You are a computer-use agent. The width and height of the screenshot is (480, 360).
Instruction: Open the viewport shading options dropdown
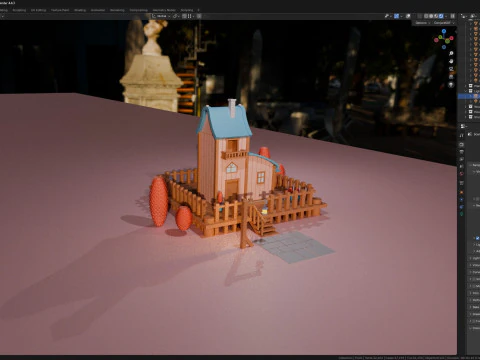click(446, 16)
